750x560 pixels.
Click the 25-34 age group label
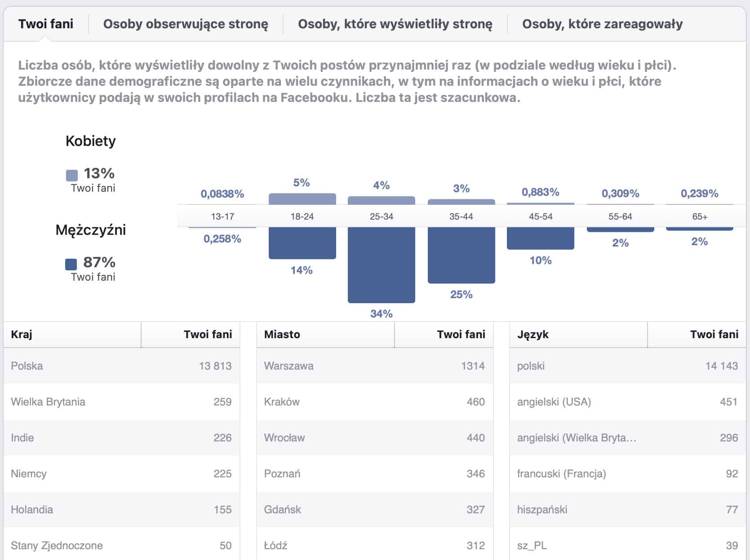[x=381, y=216]
